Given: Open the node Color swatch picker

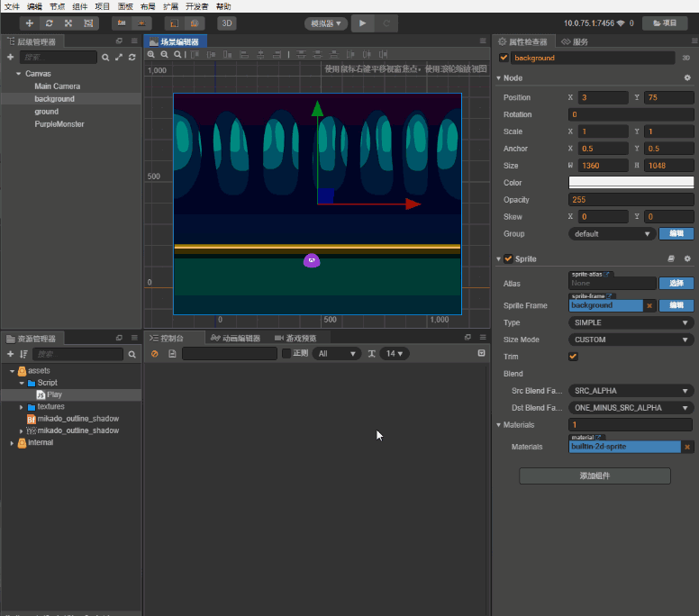Looking at the screenshot, I should 631,183.
